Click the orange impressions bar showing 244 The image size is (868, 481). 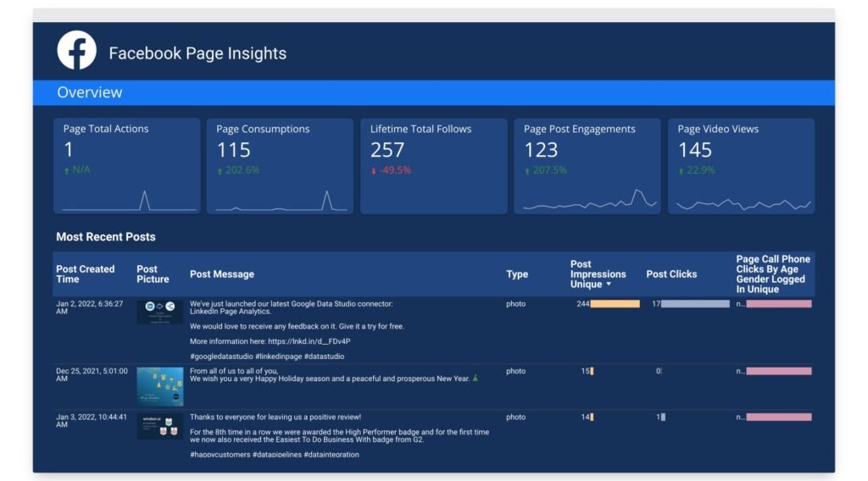(x=615, y=304)
